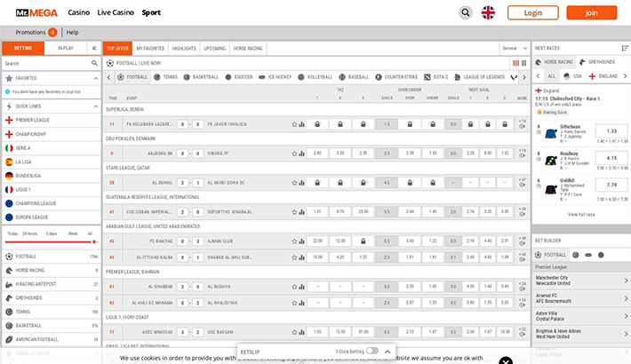Close the cookie notice banner
This screenshot has height=364, width=631.
click(x=506, y=360)
